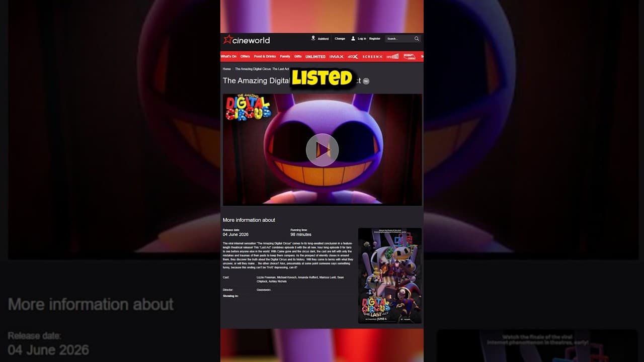The width and height of the screenshot is (644, 362).
Task: Click the Change cinema link
Action: (340, 39)
